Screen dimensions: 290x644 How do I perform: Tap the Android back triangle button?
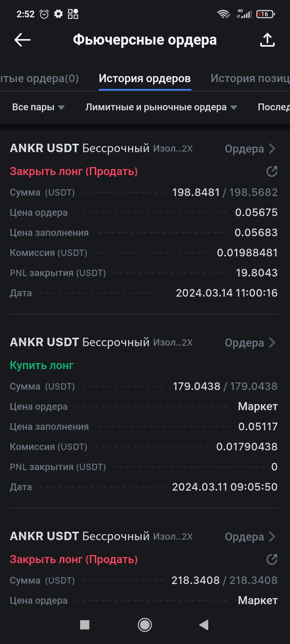[x=204, y=625]
